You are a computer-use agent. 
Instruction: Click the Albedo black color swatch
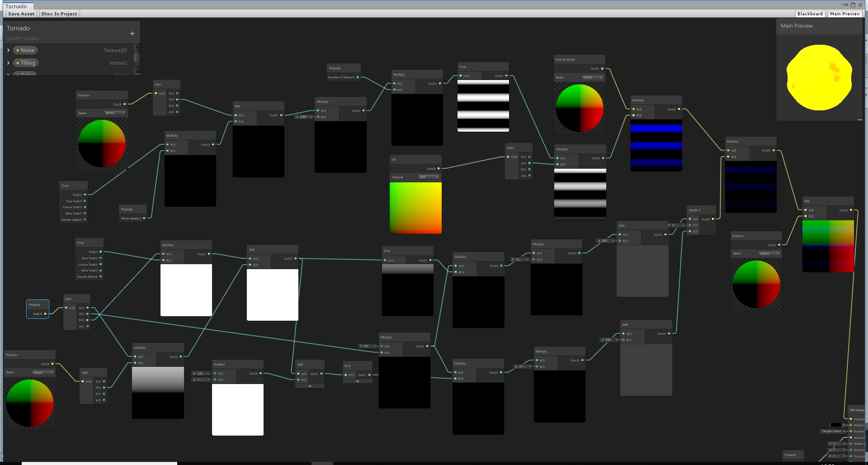[836, 425]
